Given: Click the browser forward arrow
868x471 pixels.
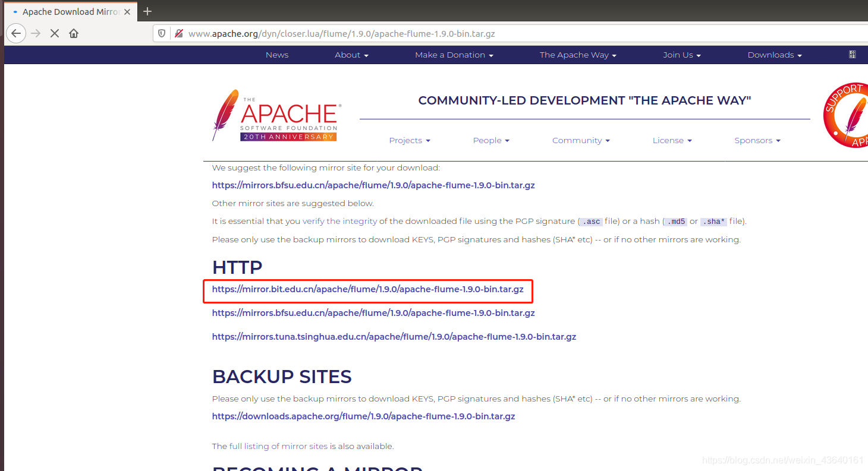Looking at the screenshot, I should (36, 33).
